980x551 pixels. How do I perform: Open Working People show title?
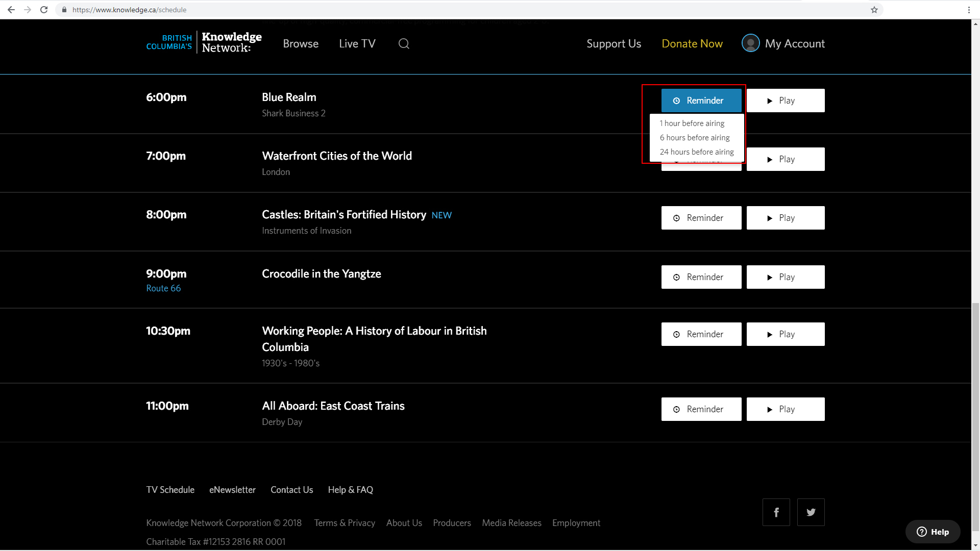[374, 339]
